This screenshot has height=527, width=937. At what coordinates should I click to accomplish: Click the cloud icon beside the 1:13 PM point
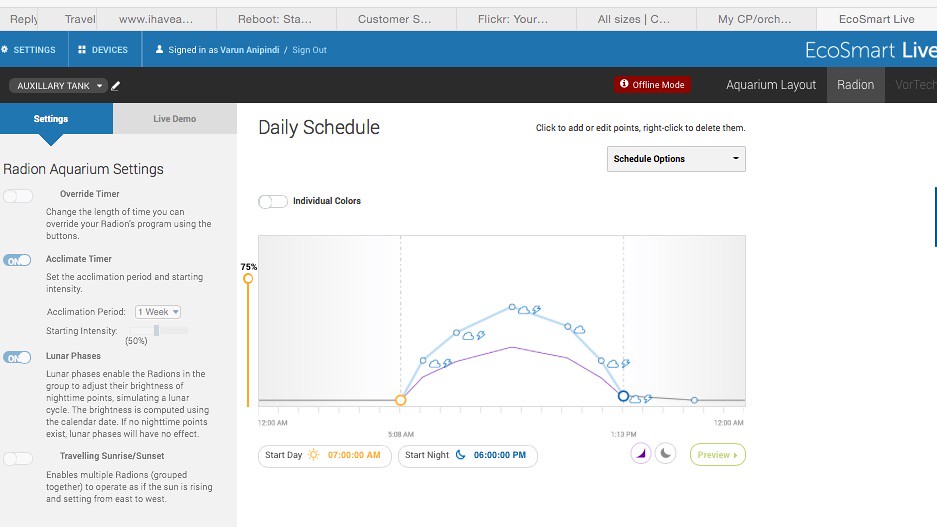click(x=635, y=399)
